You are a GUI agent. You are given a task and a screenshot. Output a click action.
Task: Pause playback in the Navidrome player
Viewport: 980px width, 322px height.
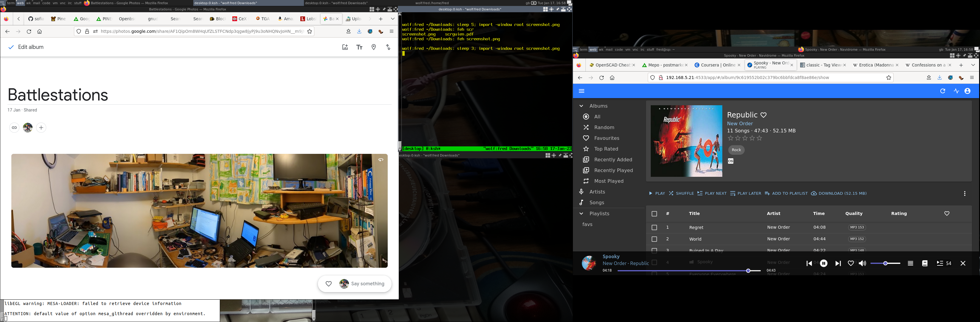pos(824,263)
